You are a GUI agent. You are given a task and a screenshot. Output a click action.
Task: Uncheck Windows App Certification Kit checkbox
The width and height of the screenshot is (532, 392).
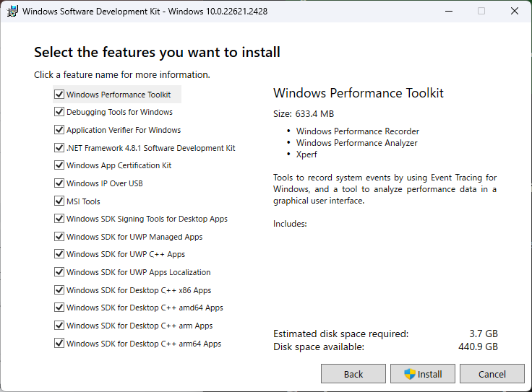pos(59,165)
